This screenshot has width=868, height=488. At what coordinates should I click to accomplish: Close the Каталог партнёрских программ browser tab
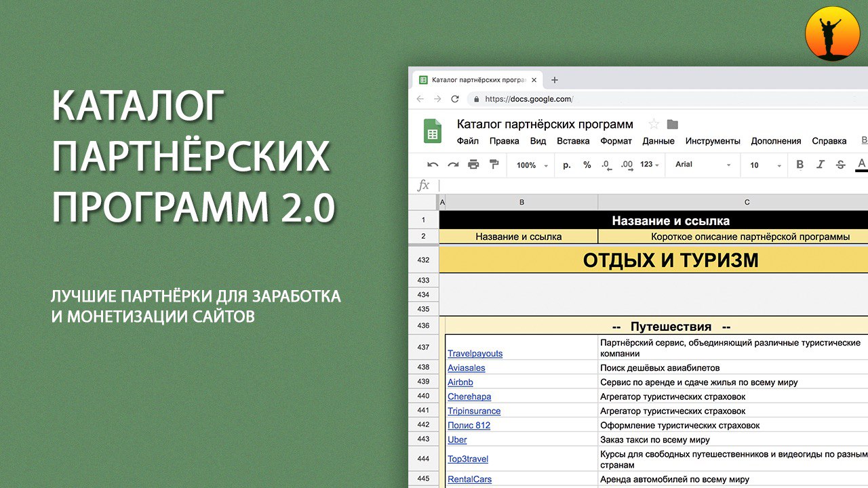(x=534, y=80)
